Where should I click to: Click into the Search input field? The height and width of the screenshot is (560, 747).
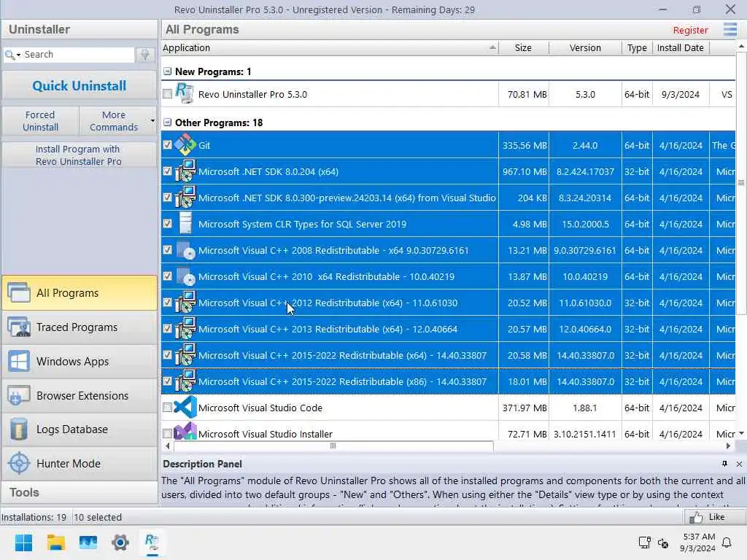point(79,55)
